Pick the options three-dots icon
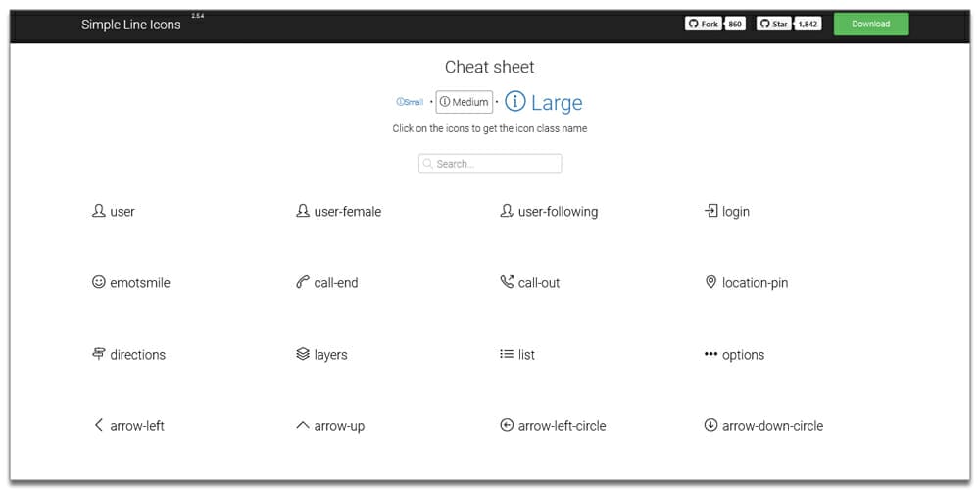The width and height of the screenshot is (980, 490). (710, 354)
